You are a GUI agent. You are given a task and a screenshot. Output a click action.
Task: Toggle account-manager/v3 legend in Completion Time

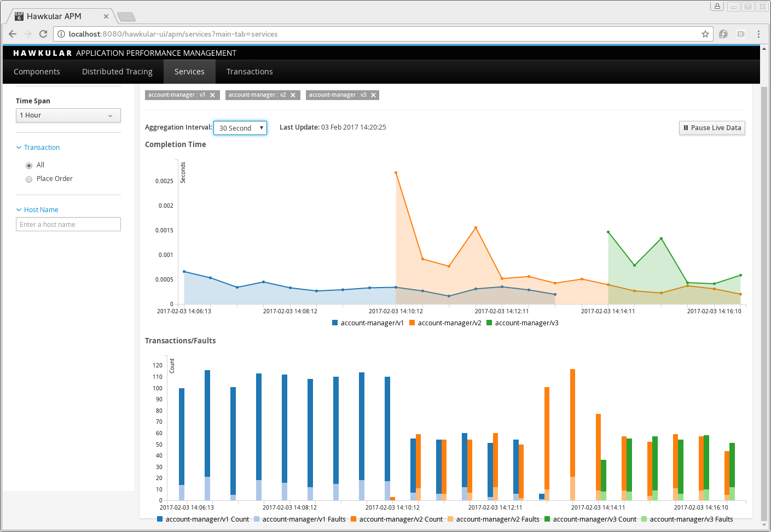coord(523,323)
